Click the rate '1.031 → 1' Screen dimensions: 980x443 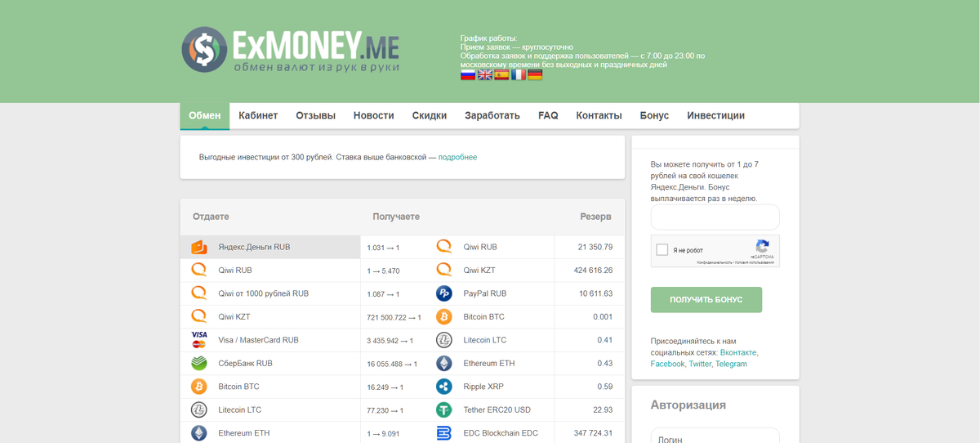(x=383, y=248)
